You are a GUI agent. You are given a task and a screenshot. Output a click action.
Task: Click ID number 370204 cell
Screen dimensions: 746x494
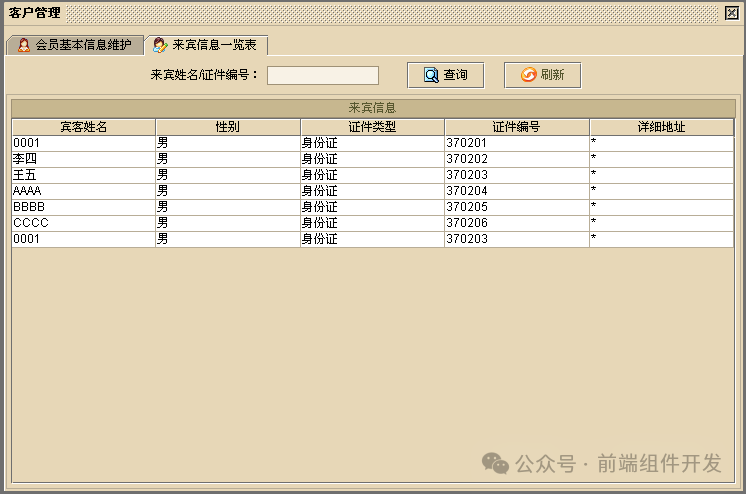pos(517,191)
